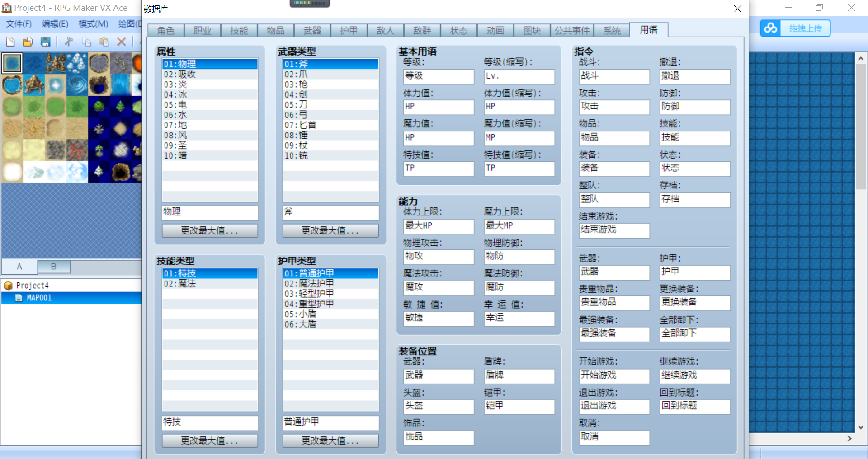Open the 编辑(E) menu
Viewport: 868px width, 459px height.
coord(55,24)
